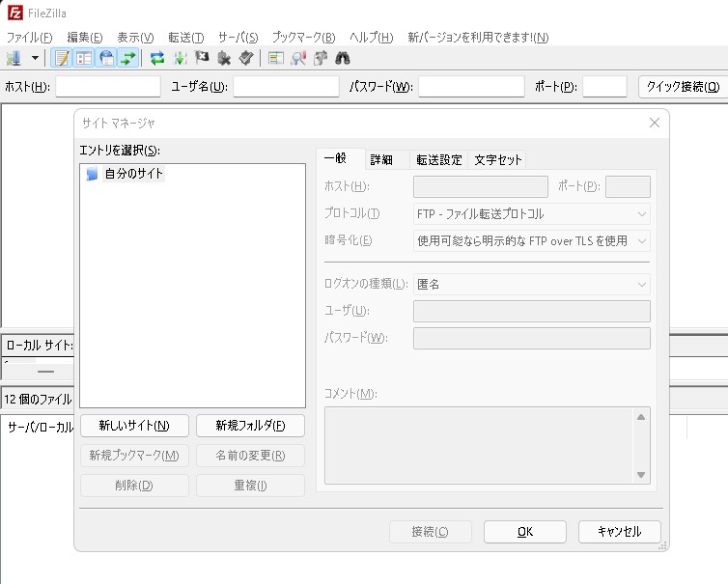Open the ブックマーク menu
This screenshot has width=728, height=584.
(x=303, y=37)
